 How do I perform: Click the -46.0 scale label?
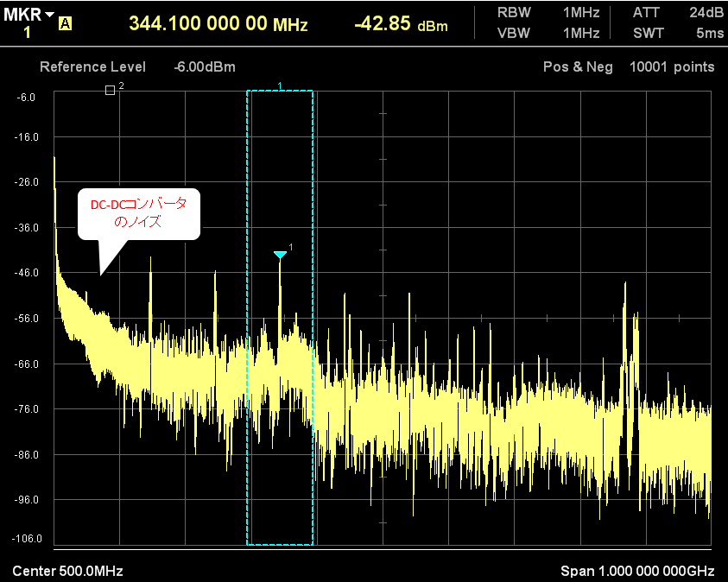point(26,273)
